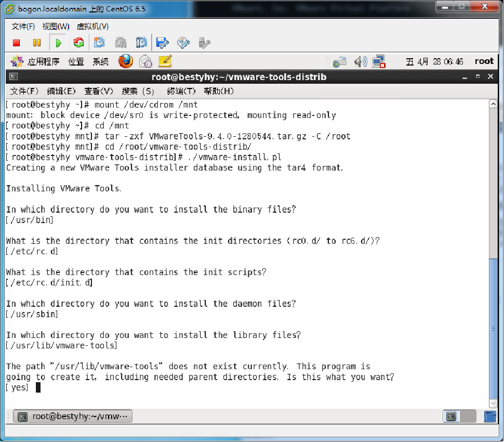This screenshot has width=504, height=442.
Task: Click '[/usr/sbin]' default path text
Action: coord(32,314)
